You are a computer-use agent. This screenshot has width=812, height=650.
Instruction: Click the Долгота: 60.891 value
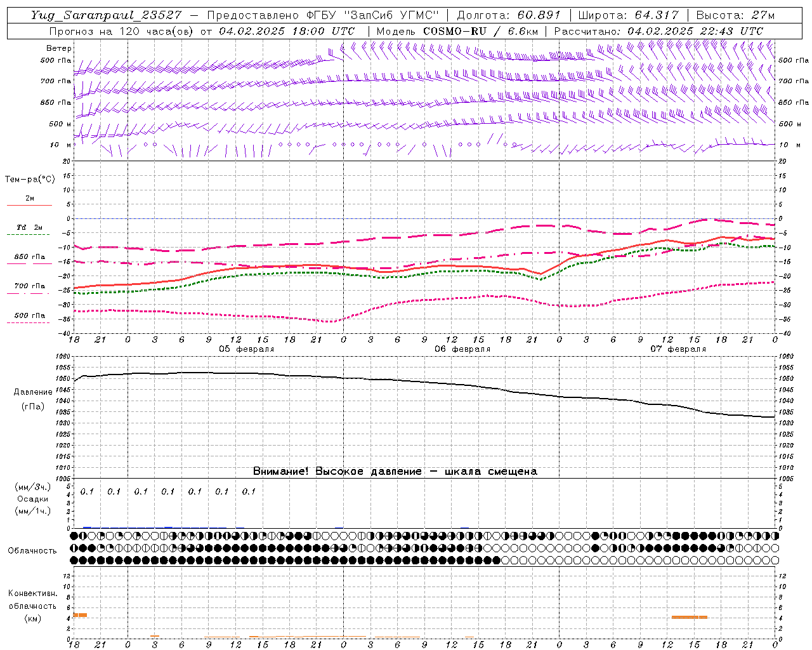509,15
